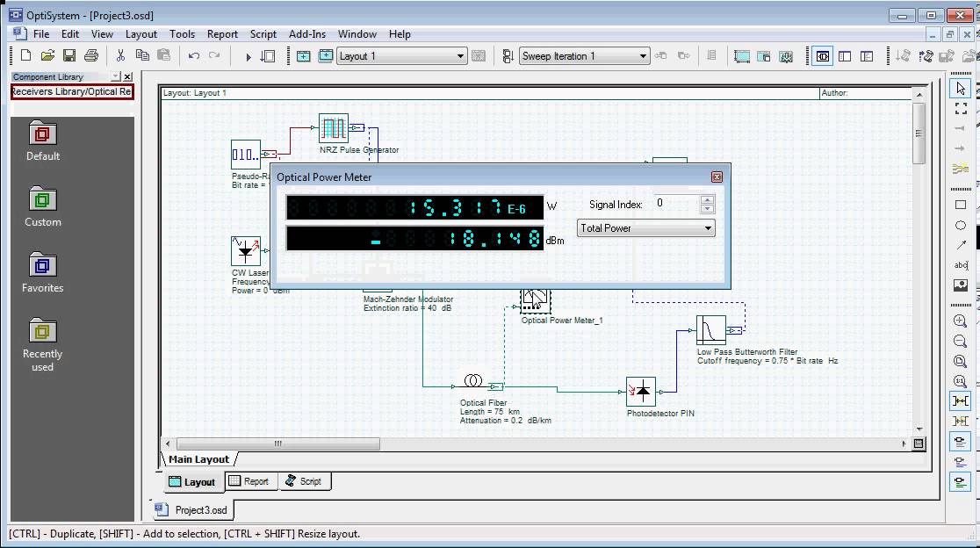The height and width of the screenshot is (548, 980).
Task: Open the Script menu
Action: [263, 34]
